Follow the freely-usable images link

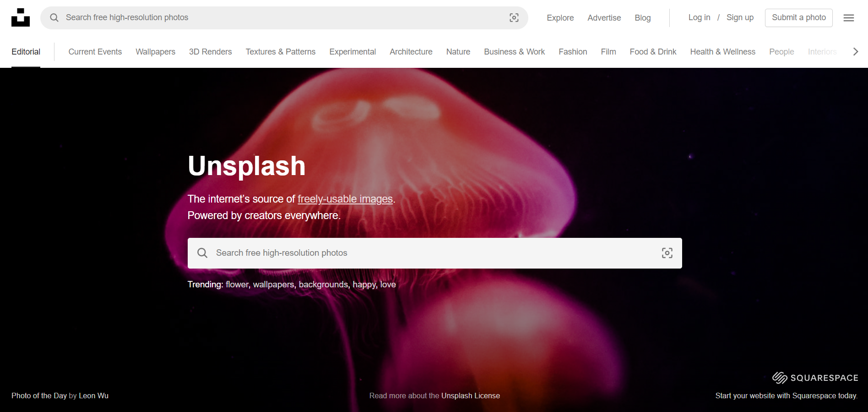tap(345, 199)
